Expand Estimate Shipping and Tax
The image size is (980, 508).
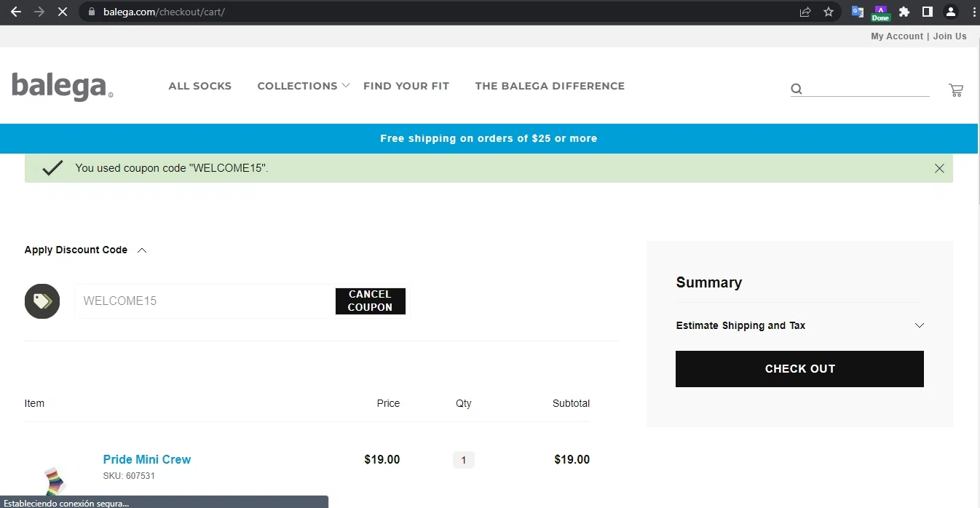(799, 325)
